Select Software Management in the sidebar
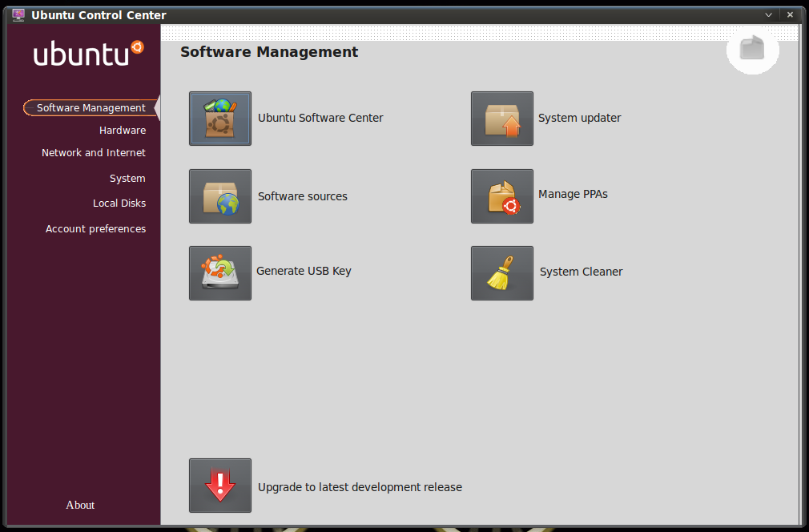Screen dimensions: 809x532 [x=91, y=108]
